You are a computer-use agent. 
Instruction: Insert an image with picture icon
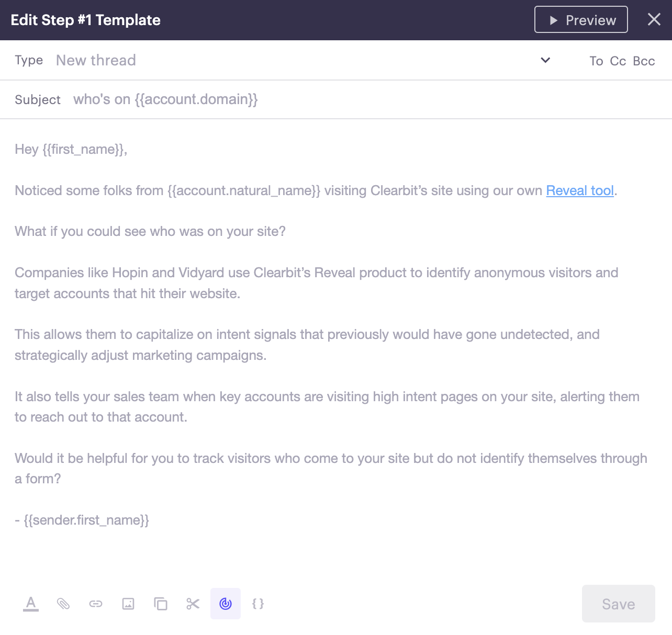128,604
